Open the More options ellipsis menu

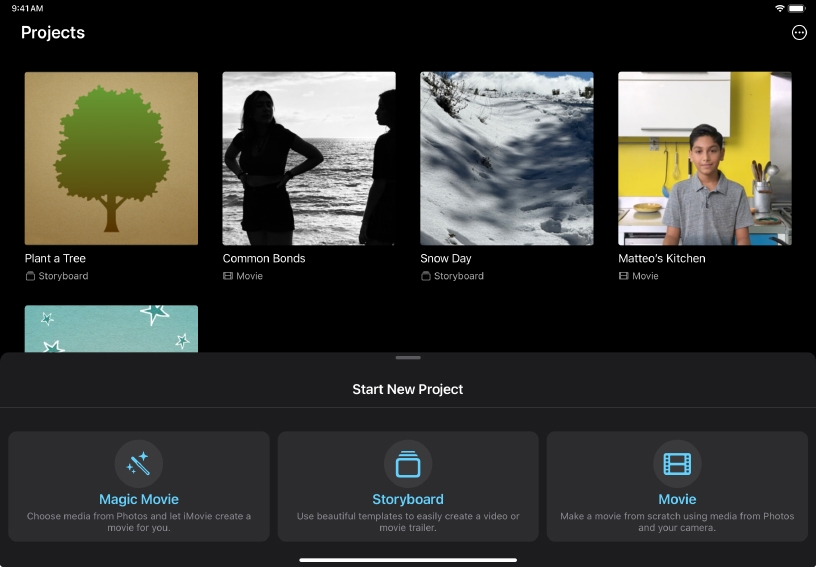(798, 32)
